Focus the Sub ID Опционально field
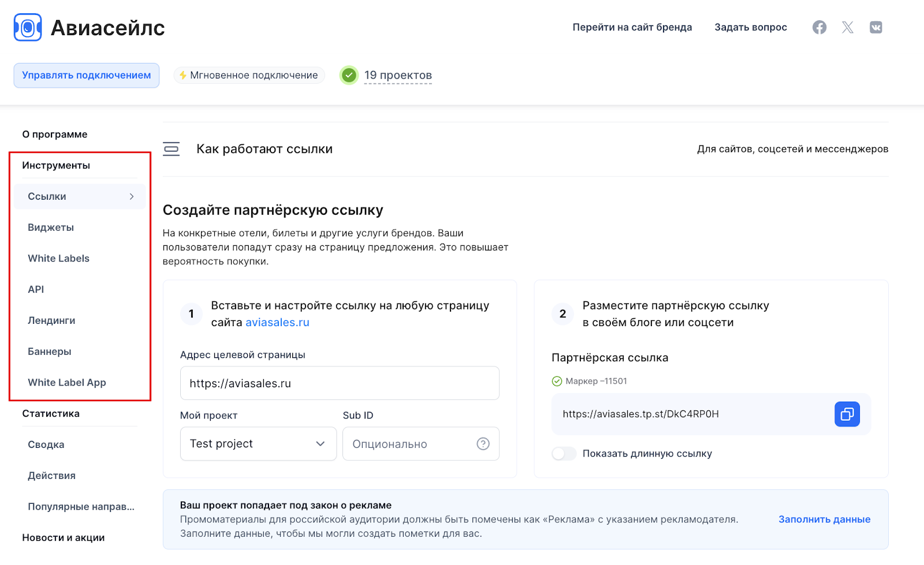 tap(421, 444)
